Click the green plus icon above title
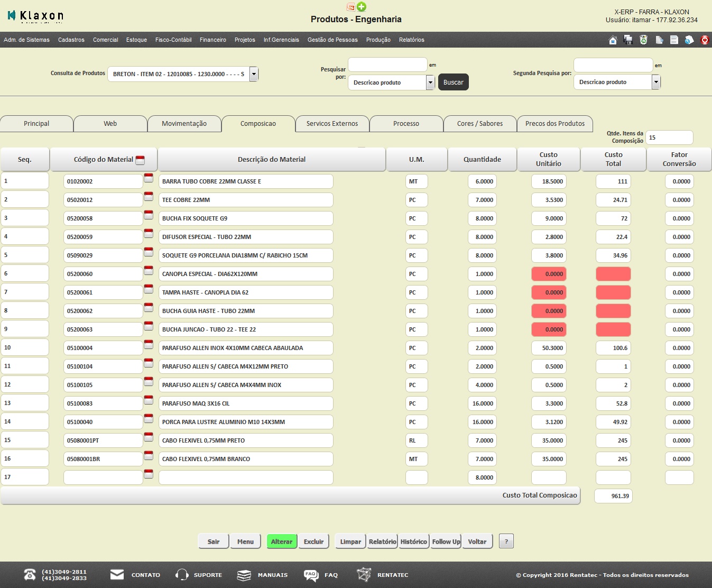Image resolution: width=712 pixels, height=588 pixels. [x=362, y=7]
